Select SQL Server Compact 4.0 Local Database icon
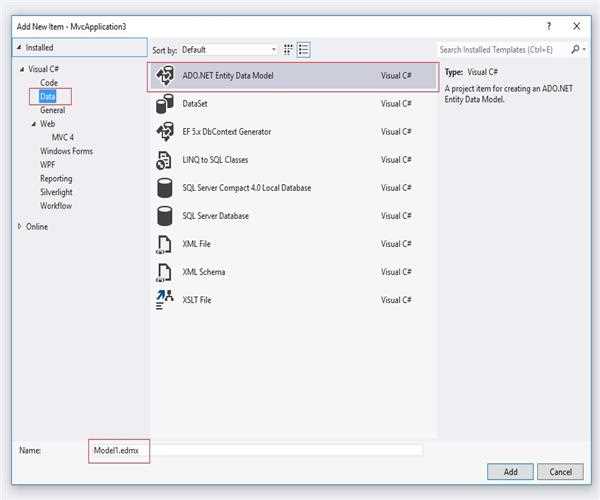 pyautogui.click(x=165, y=187)
